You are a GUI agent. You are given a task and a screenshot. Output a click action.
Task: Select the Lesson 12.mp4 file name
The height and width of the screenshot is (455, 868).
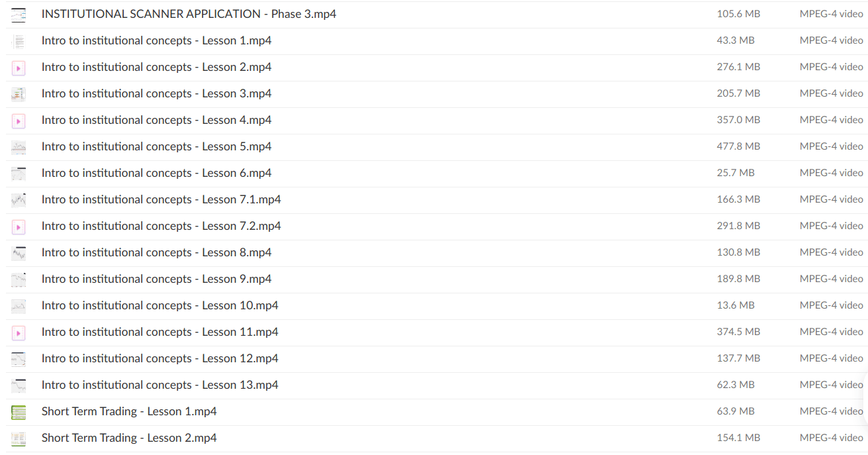pyautogui.click(x=160, y=358)
